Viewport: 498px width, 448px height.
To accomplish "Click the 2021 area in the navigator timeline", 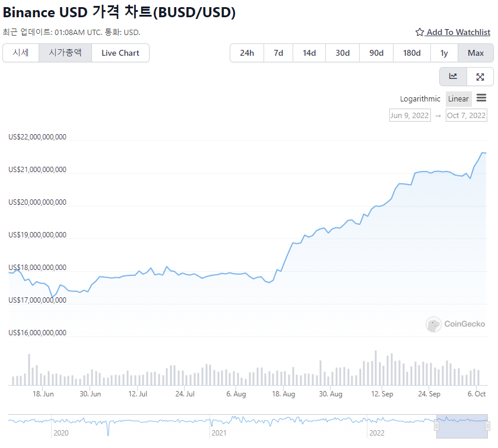I will 220,433.
